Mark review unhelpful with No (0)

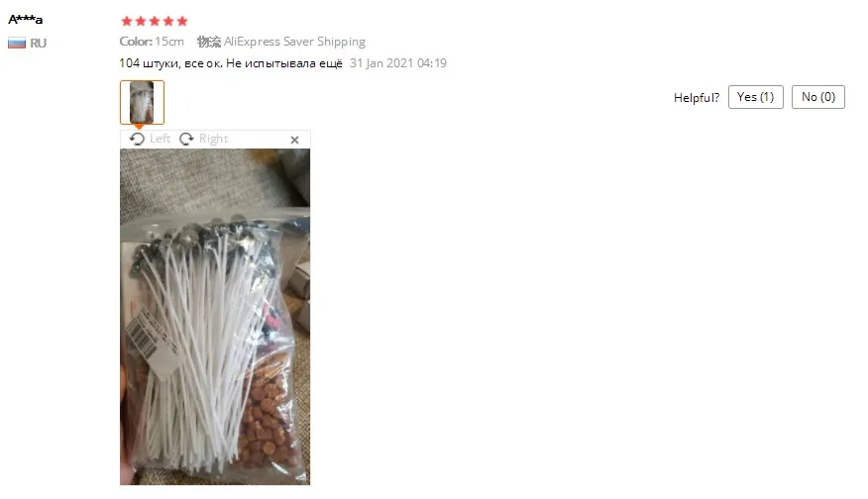coord(818,97)
